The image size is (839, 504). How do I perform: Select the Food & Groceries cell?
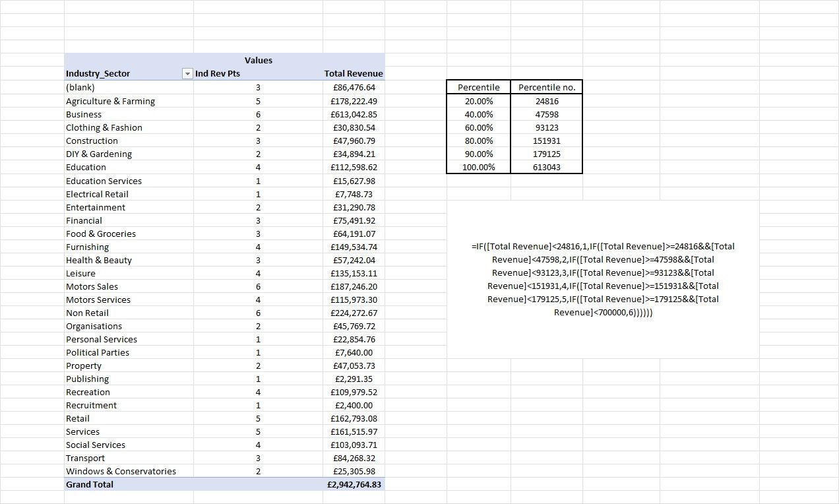pyautogui.click(x=129, y=234)
